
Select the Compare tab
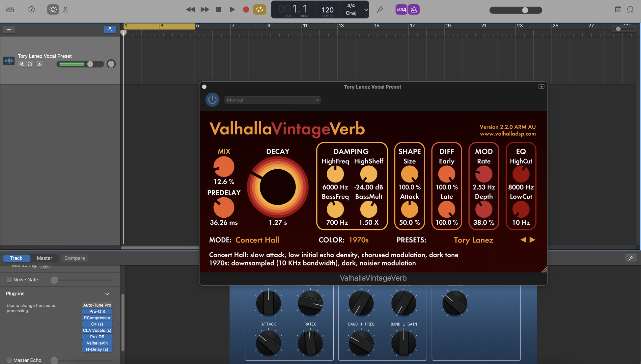(x=74, y=258)
